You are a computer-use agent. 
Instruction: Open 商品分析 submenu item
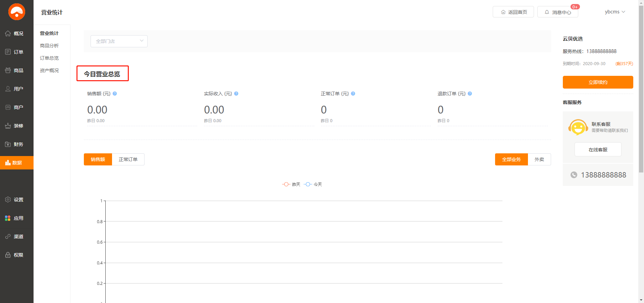click(49, 46)
